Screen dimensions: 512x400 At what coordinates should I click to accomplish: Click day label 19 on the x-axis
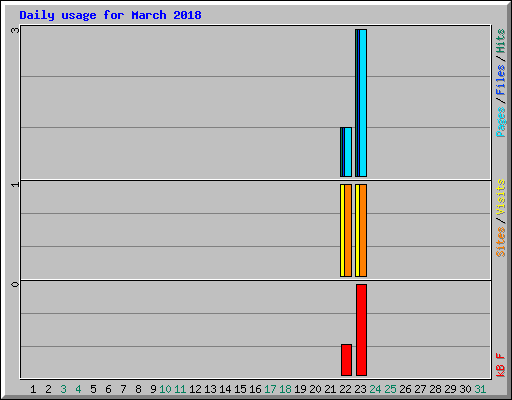click(x=300, y=389)
